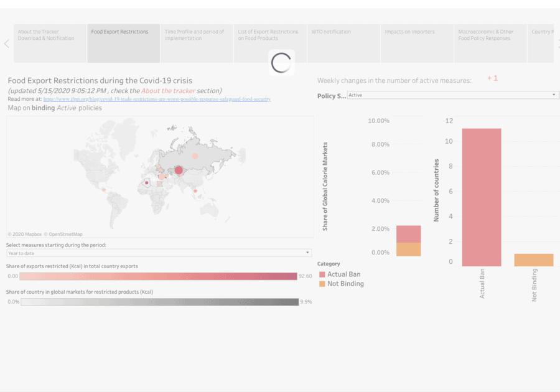Screen dimensions: 560x392
Task: Select the tall Actual Ban countries bar
Action: pyautogui.click(x=481, y=197)
